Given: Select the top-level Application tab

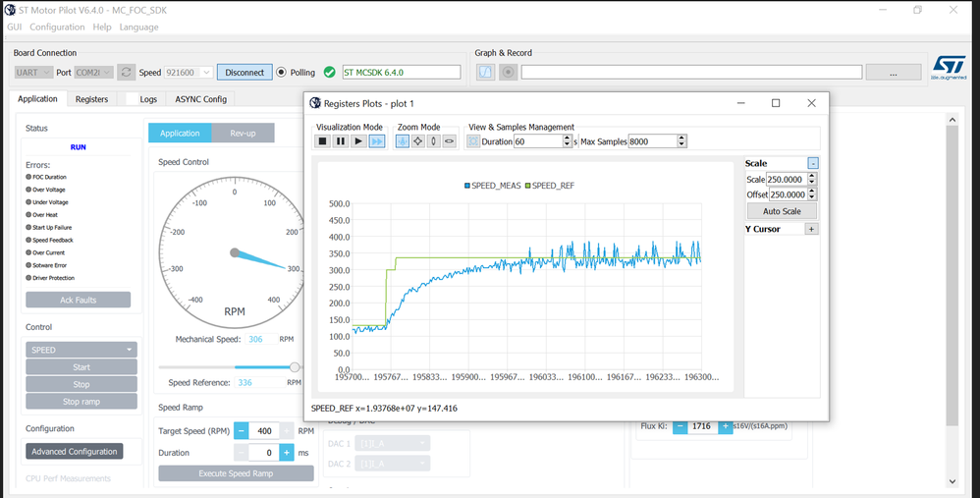Looking at the screenshot, I should (x=37, y=99).
